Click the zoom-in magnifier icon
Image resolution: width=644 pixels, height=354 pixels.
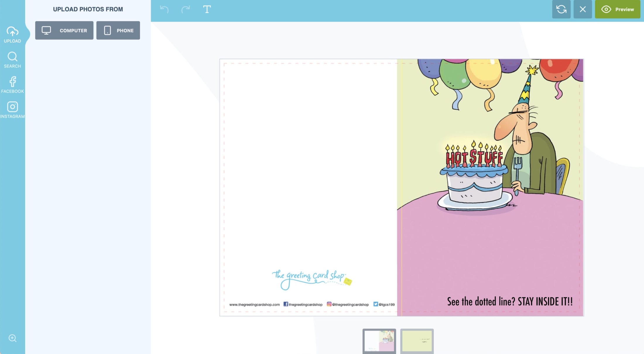point(12,338)
